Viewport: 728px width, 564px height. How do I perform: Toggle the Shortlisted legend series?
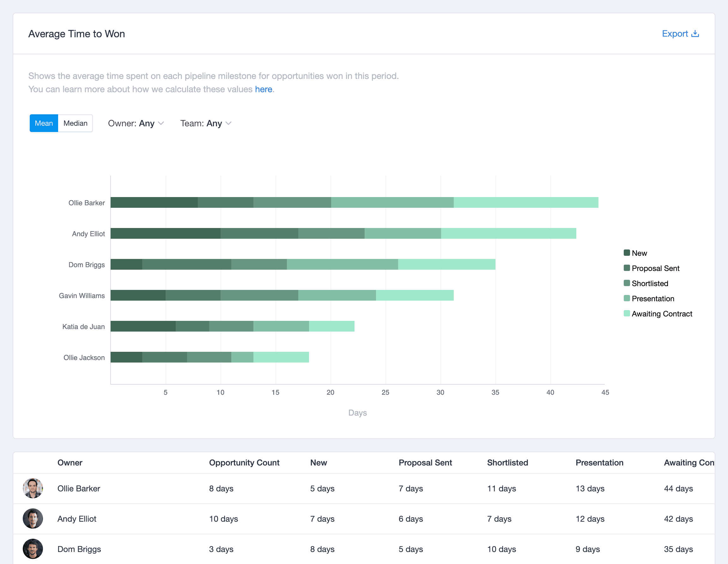pos(646,284)
